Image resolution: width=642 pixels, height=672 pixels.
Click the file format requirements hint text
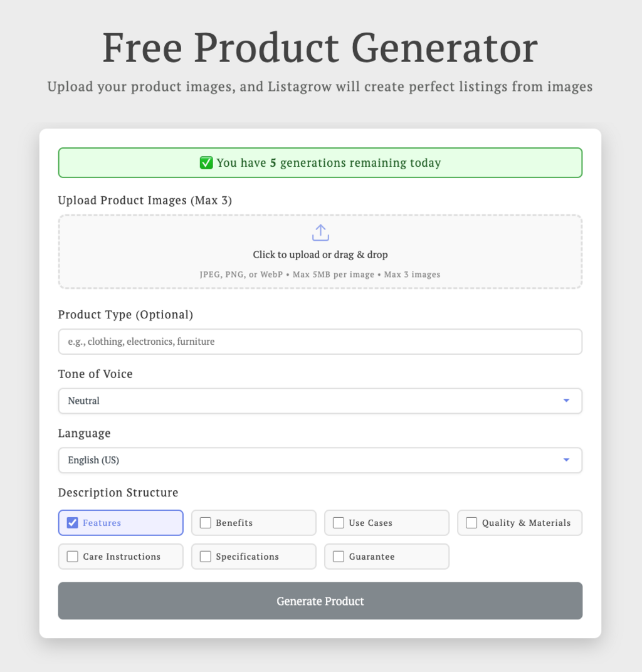pos(320,275)
